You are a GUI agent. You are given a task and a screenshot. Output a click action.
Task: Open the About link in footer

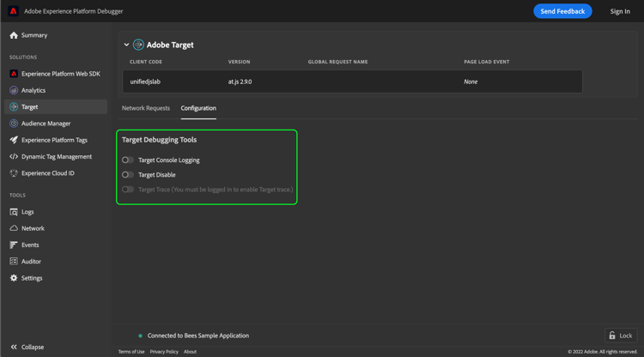click(x=190, y=352)
